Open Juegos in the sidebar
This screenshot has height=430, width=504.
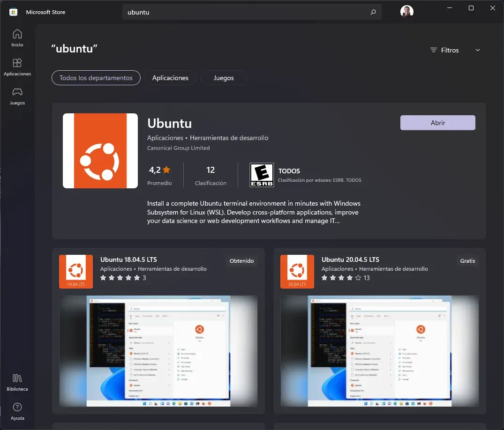click(17, 96)
